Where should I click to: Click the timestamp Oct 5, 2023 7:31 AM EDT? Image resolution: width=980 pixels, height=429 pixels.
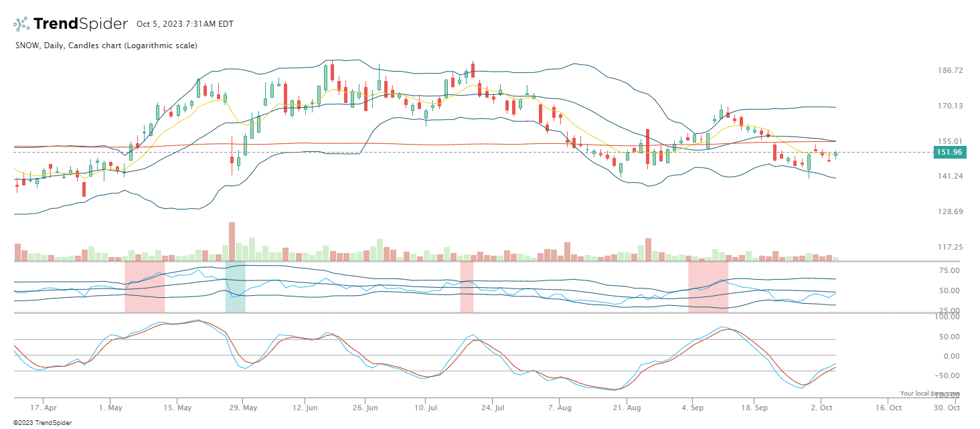coord(185,24)
